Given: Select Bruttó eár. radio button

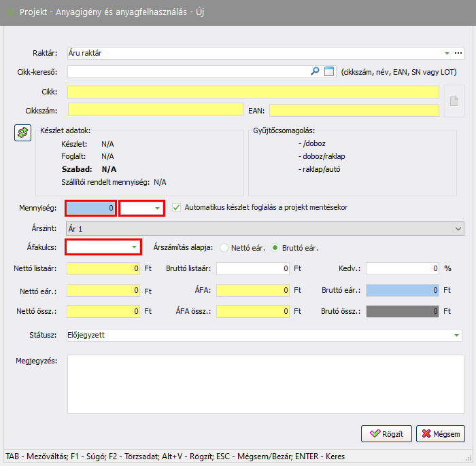Looking at the screenshot, I should tap(277, 247).
